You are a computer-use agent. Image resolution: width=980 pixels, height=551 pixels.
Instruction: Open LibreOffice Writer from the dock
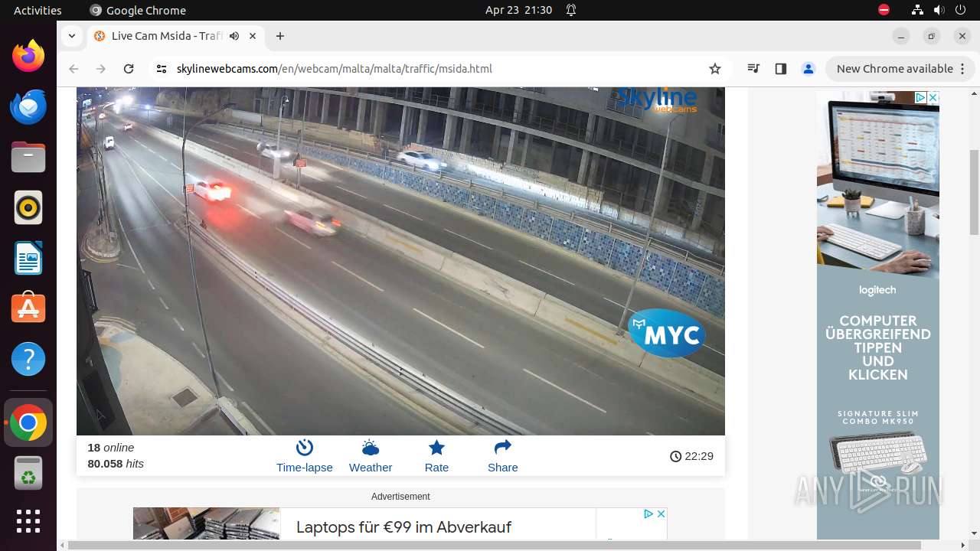point(28,259)
